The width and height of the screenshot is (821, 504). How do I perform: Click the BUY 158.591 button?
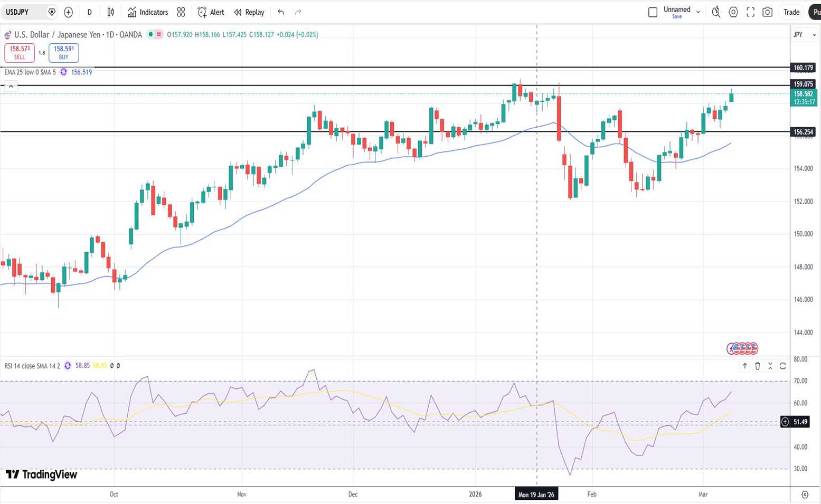coord(63,52)
